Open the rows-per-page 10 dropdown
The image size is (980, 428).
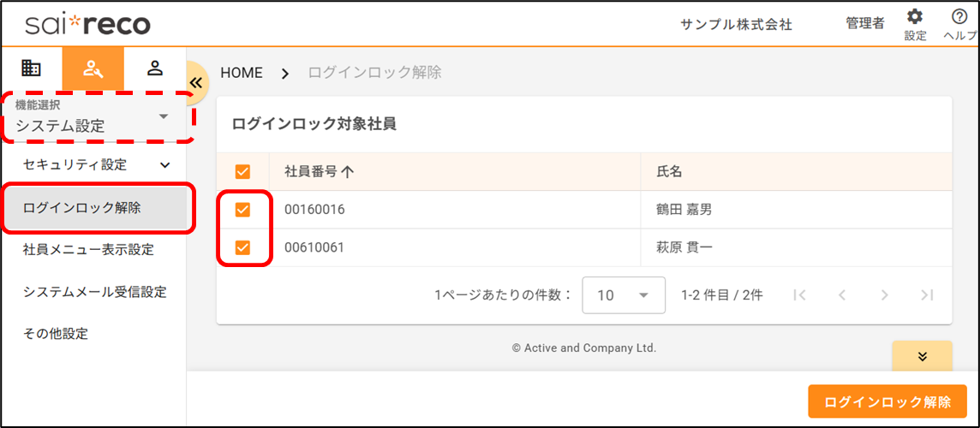click(x=623, y=295)
